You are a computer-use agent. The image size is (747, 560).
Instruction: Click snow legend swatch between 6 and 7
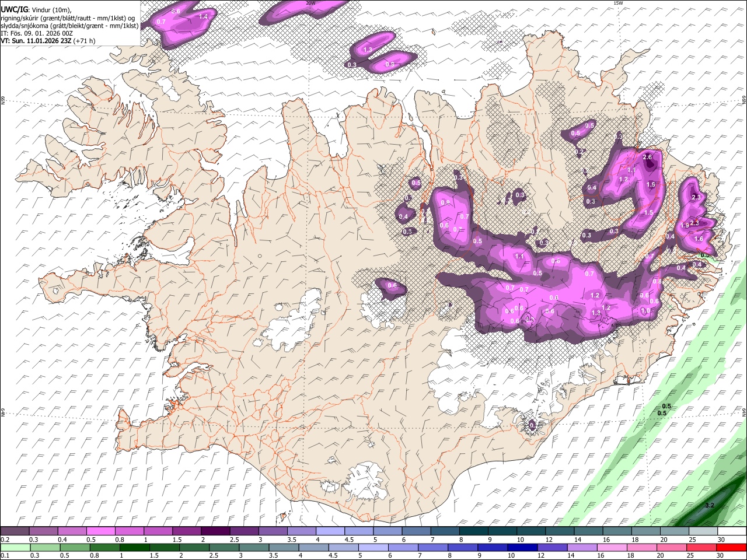click(x=416, y=531)
